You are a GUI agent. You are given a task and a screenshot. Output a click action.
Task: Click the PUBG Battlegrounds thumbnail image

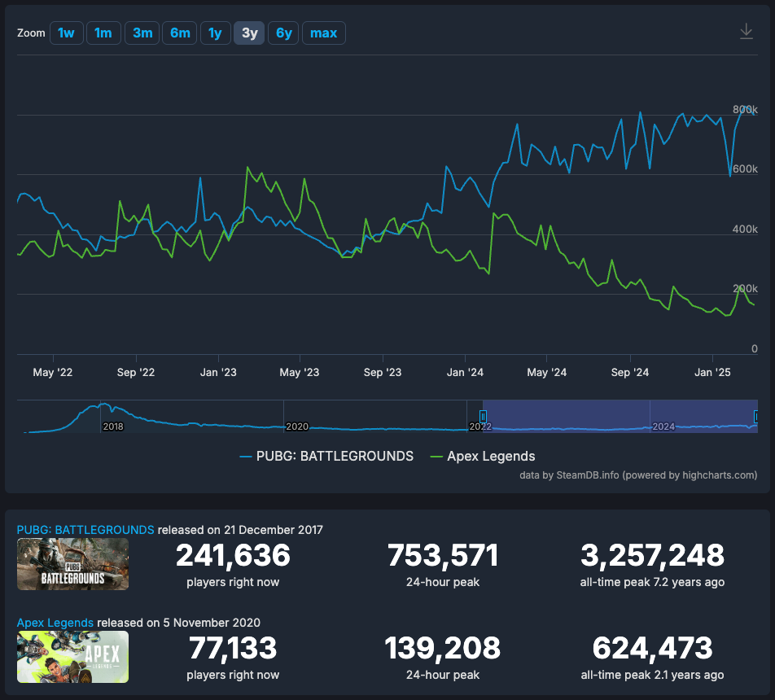click(x=72, y=564)
